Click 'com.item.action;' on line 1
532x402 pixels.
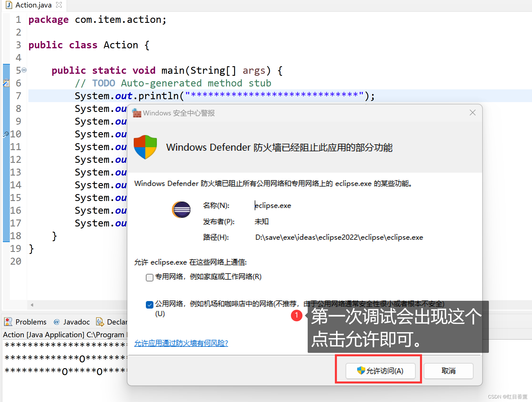click(121, 20)
